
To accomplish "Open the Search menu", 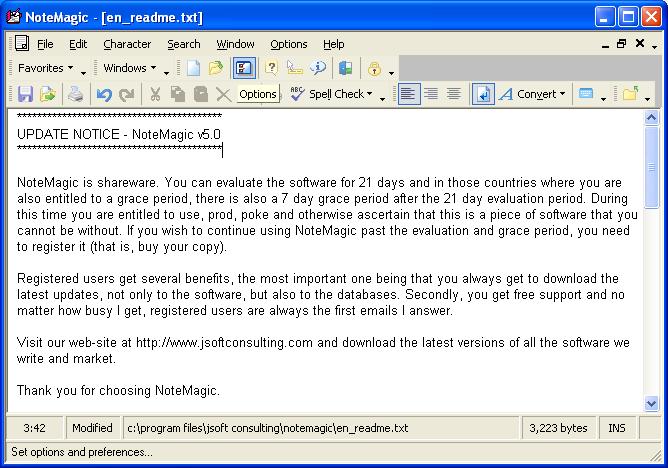I will point(184,44).
